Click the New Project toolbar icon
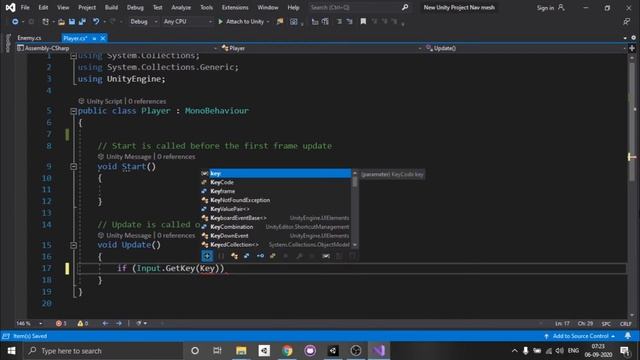Screen dimensions: 640x360 point(45,22)
